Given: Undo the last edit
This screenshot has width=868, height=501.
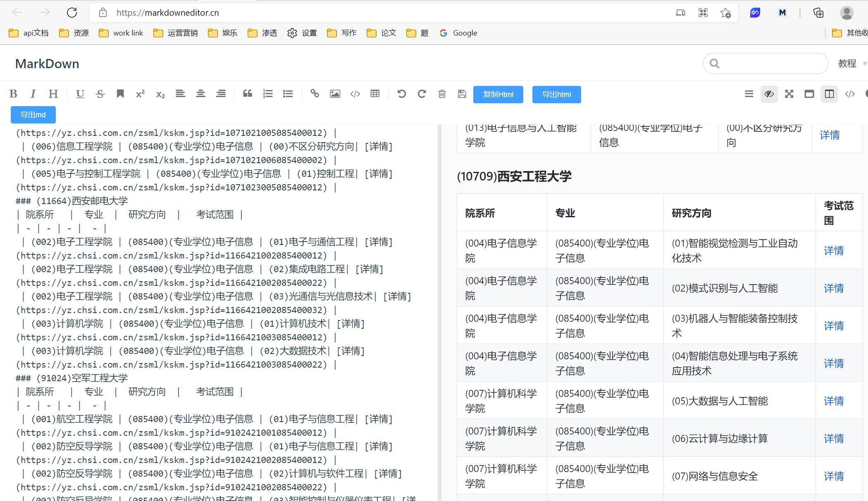Looking at the screenshot, I should [402, 94].
